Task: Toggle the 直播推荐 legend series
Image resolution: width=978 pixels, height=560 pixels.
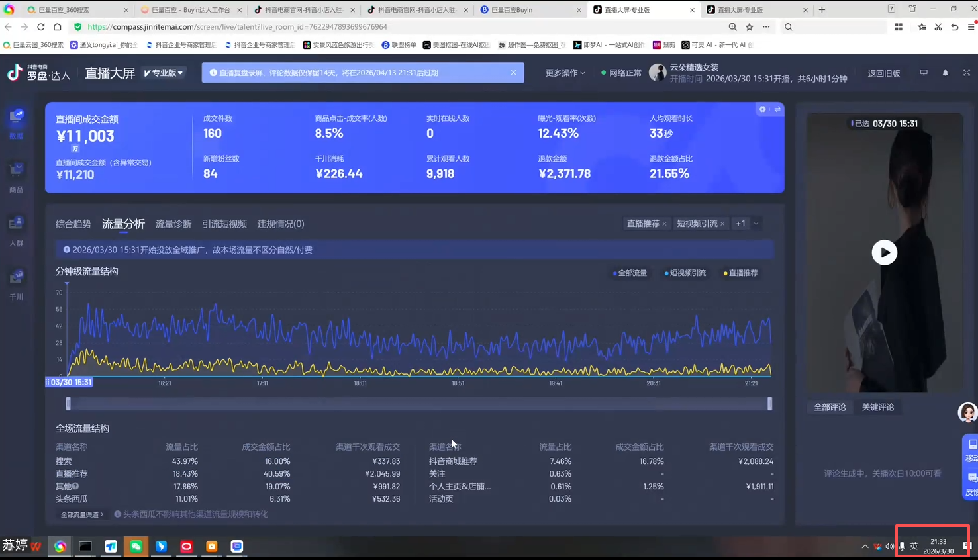Action: click(741, 273)
